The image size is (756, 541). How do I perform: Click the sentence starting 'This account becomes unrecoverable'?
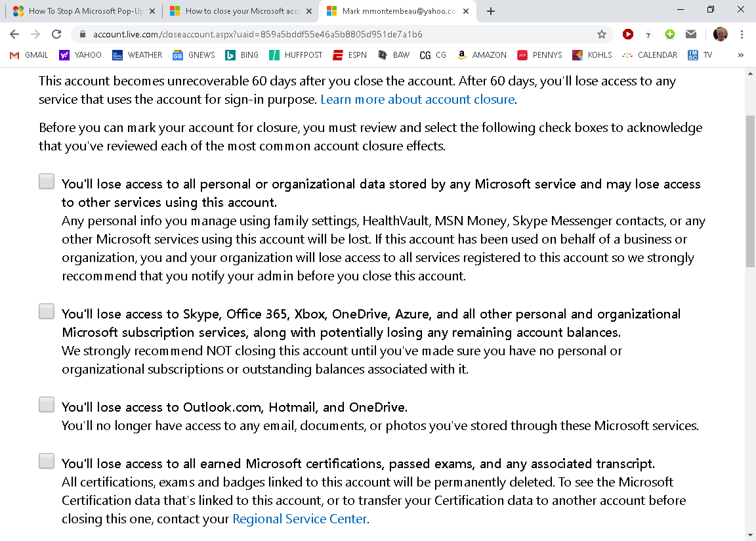357,90
